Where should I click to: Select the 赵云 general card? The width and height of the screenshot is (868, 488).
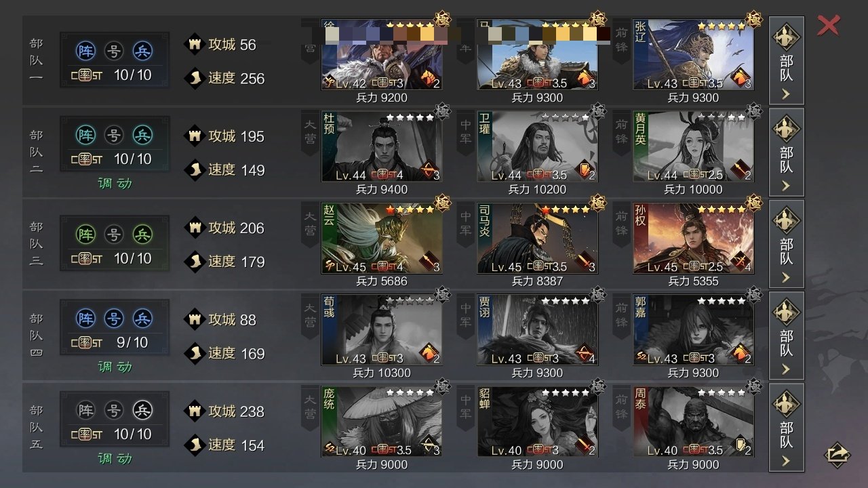pyautogui.click(x=382, y=238)
